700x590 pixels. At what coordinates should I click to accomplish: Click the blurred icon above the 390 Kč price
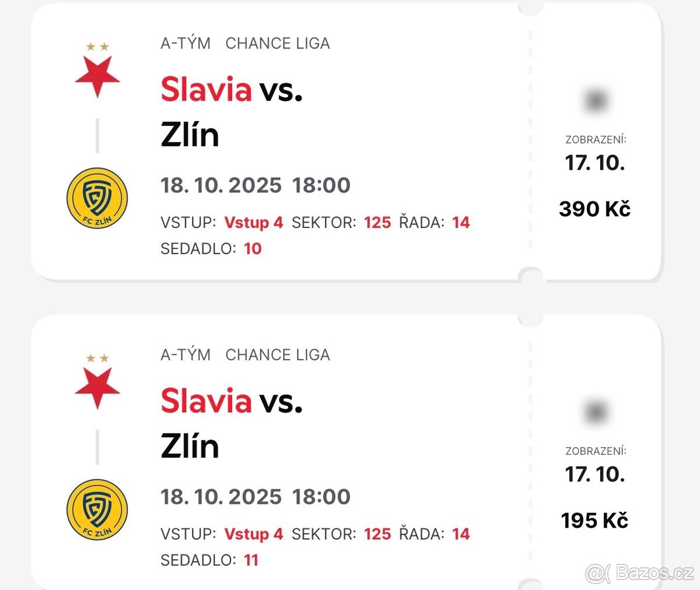[596, 101]
